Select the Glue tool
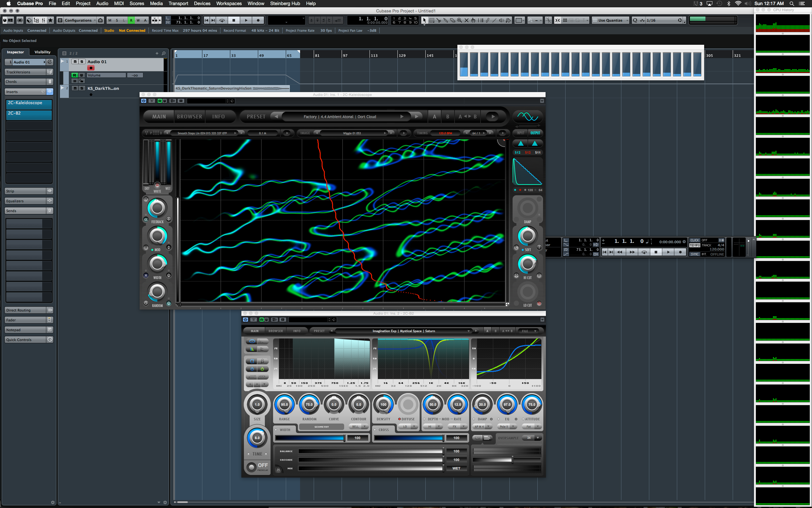This screenshot has width=812, height=508. tap(446, 21)
